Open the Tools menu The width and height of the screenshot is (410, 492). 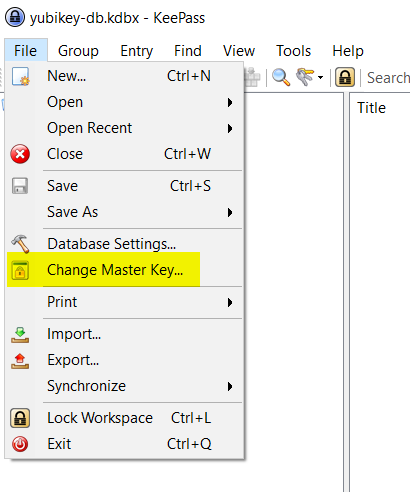pos(293,51)
